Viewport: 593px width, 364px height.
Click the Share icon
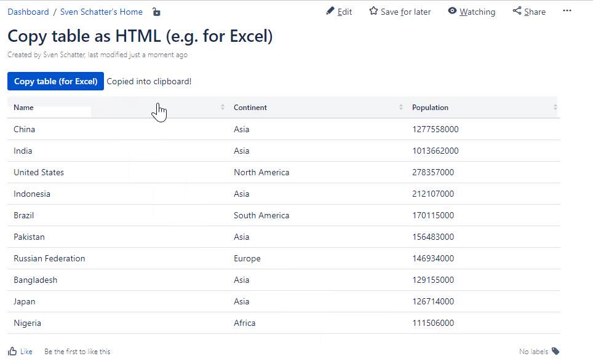point(517,11)
